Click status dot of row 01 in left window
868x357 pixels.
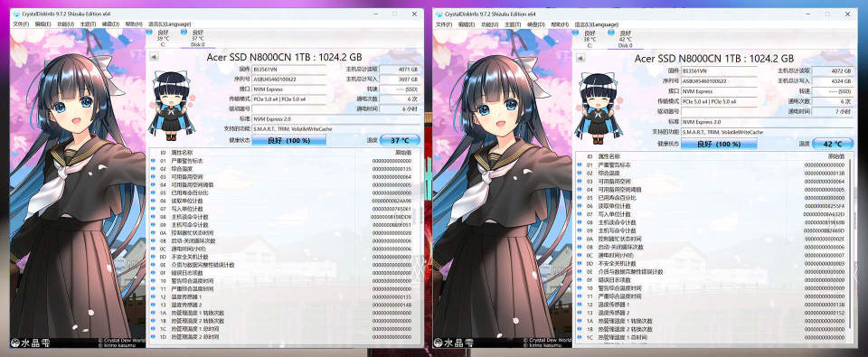click(x=154, y=161)
